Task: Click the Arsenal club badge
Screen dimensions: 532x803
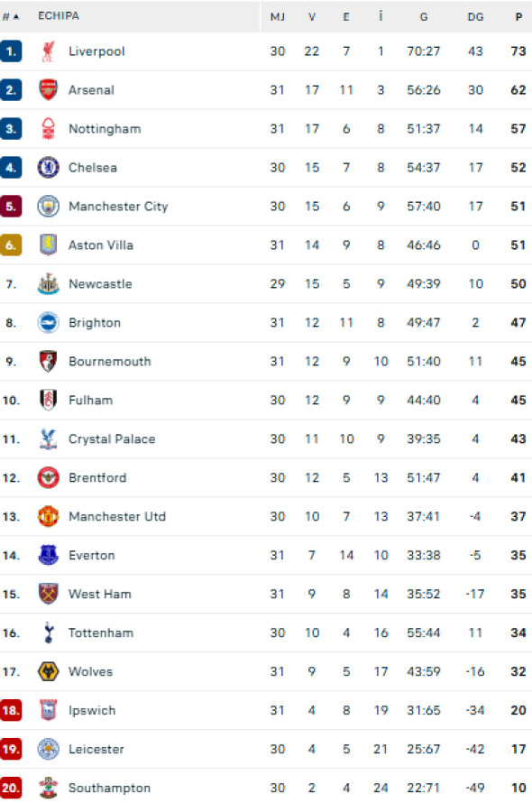Action: (48, 90)
